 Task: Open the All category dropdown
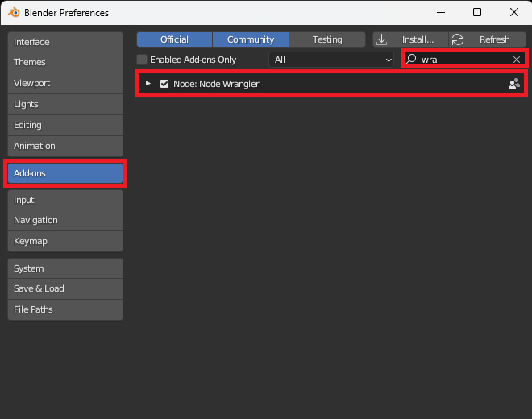pyautogui.click(x=331, y=60)
